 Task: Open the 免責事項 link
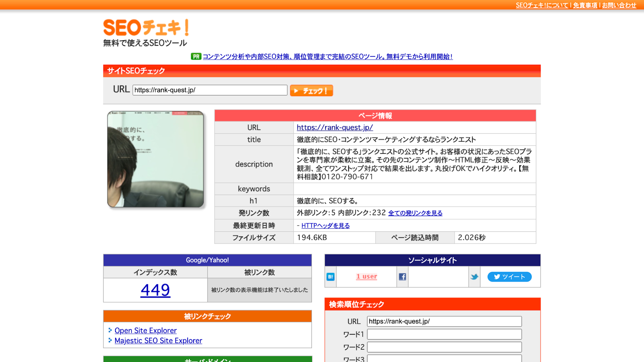(x=585, y=5)
